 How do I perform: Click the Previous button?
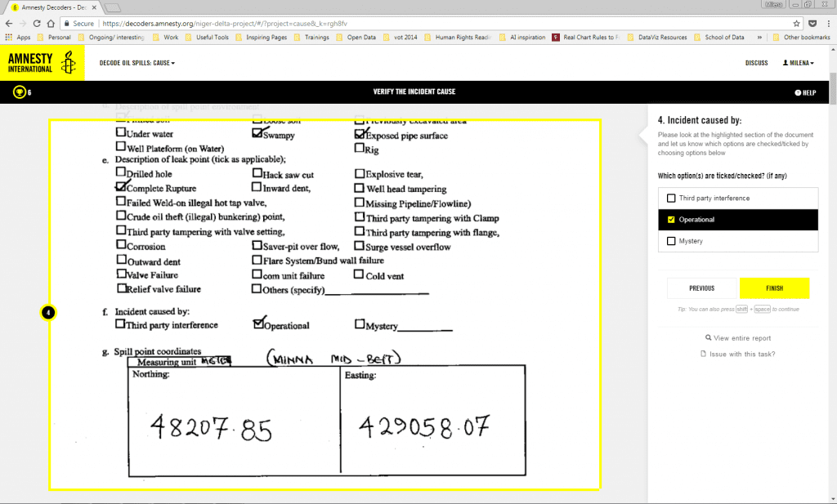tap(701, 288)
